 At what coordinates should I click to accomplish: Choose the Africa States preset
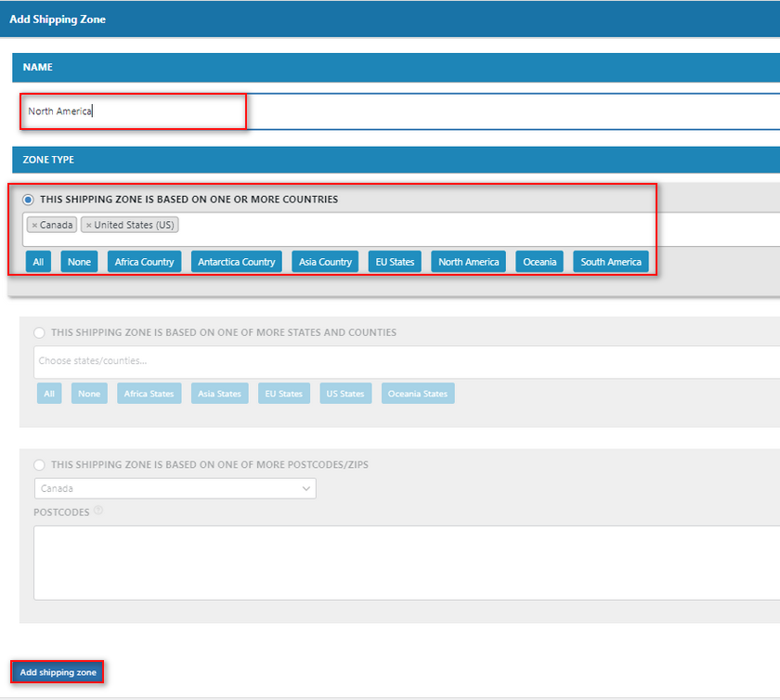coord(149,394)
